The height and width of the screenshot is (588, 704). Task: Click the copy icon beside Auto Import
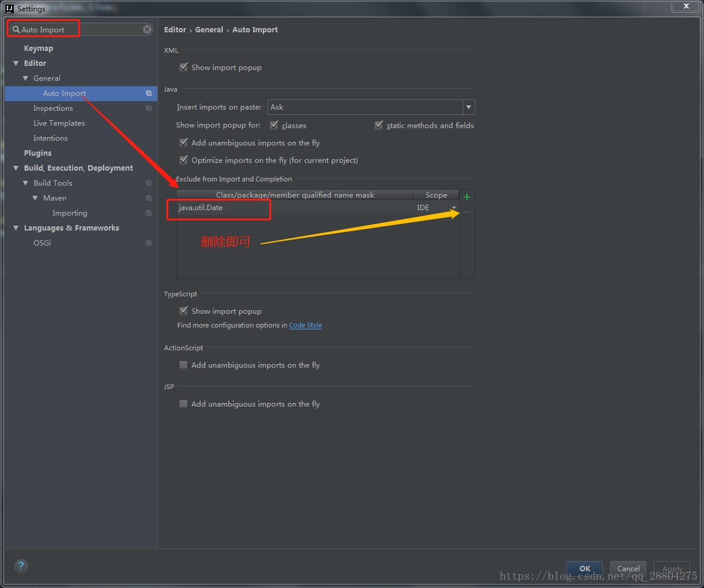pos(148,93)
